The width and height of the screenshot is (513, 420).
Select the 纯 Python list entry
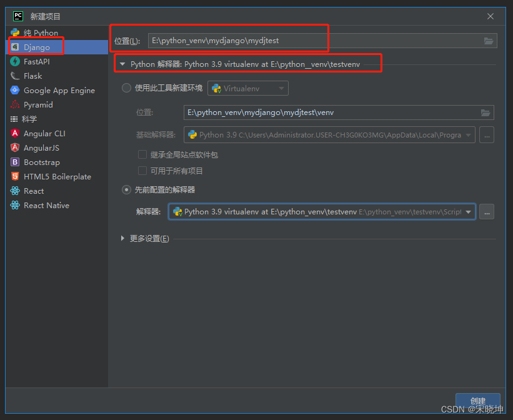point(57,32)
